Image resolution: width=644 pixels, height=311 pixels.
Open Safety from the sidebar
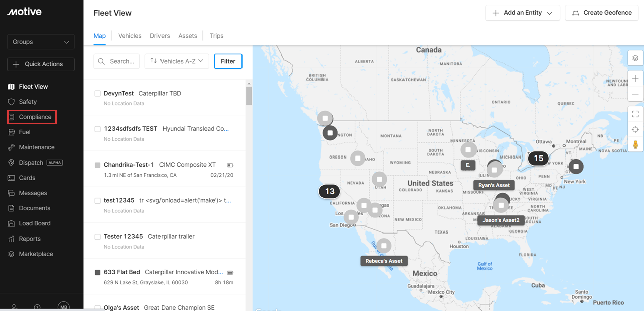pyautogui.click(x=28, y=102)
